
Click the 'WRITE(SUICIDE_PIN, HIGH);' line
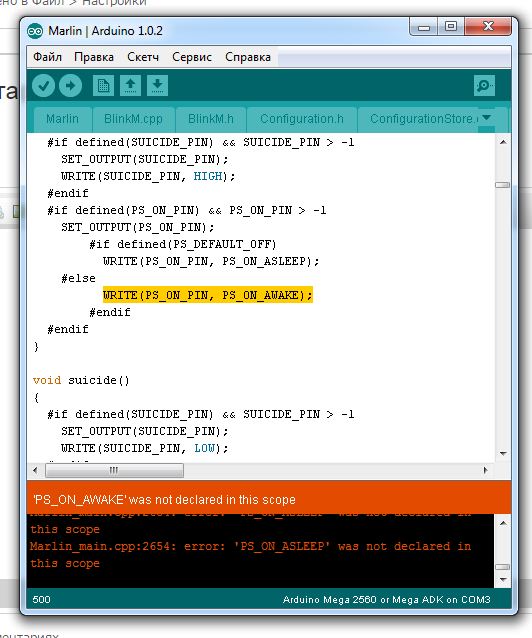click(148, 176)
